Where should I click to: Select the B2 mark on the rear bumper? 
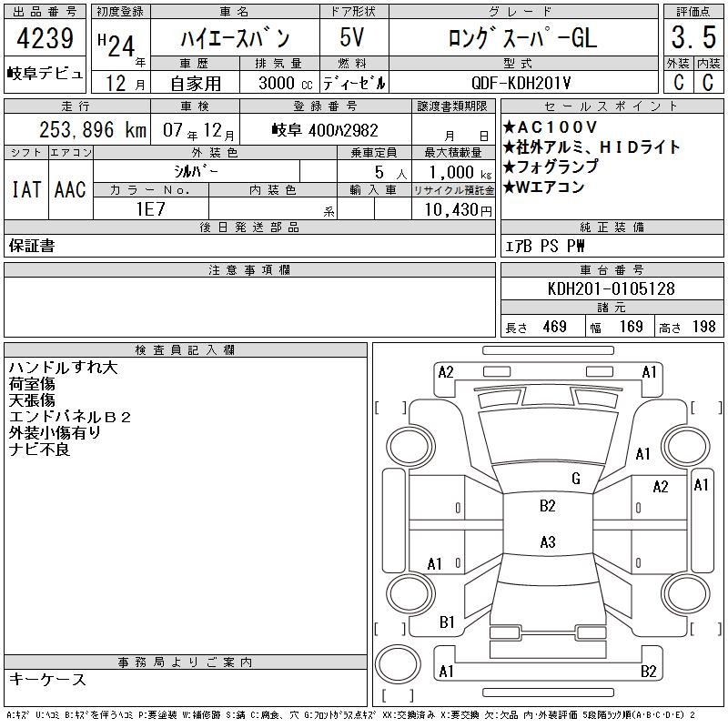coord(648,672)
